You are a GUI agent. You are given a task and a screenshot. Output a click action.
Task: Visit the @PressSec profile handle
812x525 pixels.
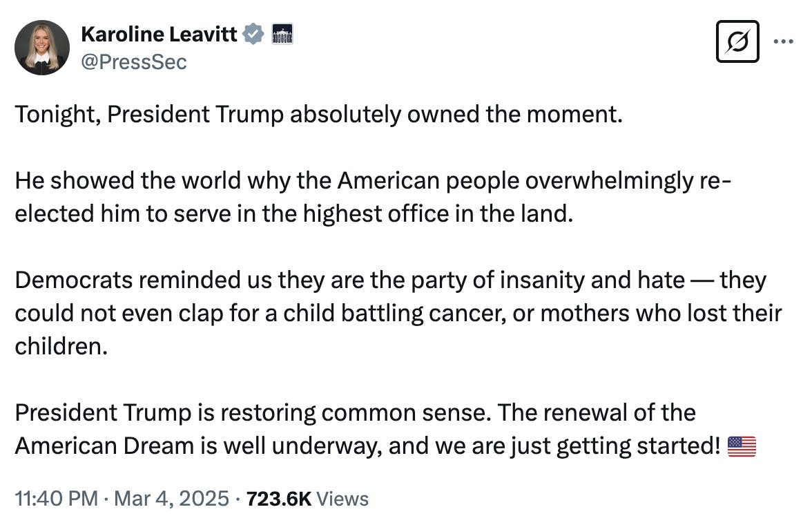(133, 62)
